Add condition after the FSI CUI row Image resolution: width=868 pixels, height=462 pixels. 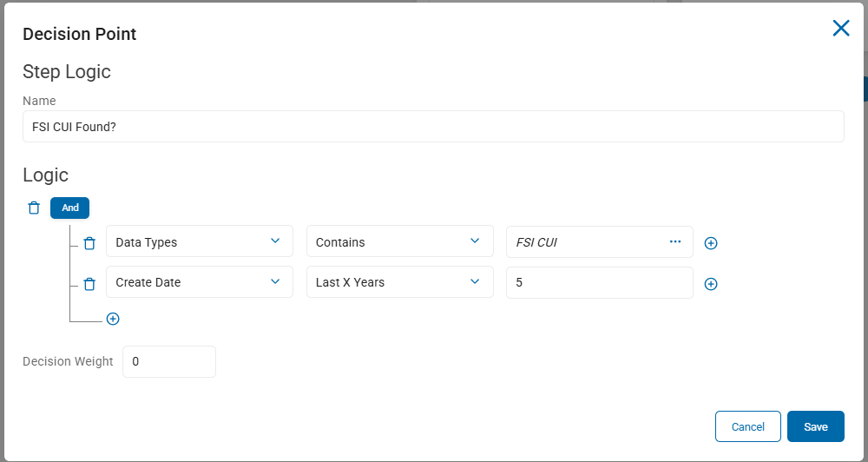(711, 243)
